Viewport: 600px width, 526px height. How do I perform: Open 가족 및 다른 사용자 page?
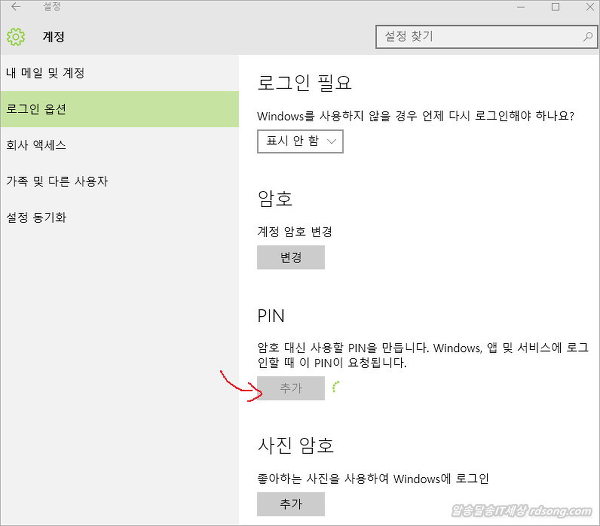[x=56, y=181]
